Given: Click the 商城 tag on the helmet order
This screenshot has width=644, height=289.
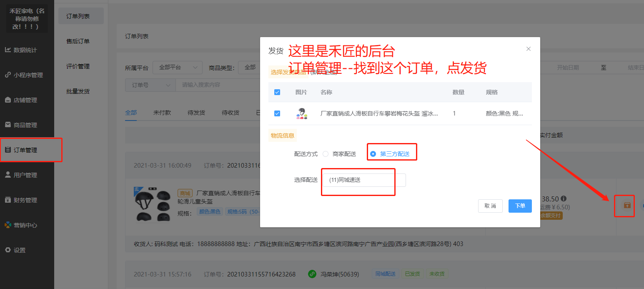Looking at the screenshot, I should pos(185,193).
